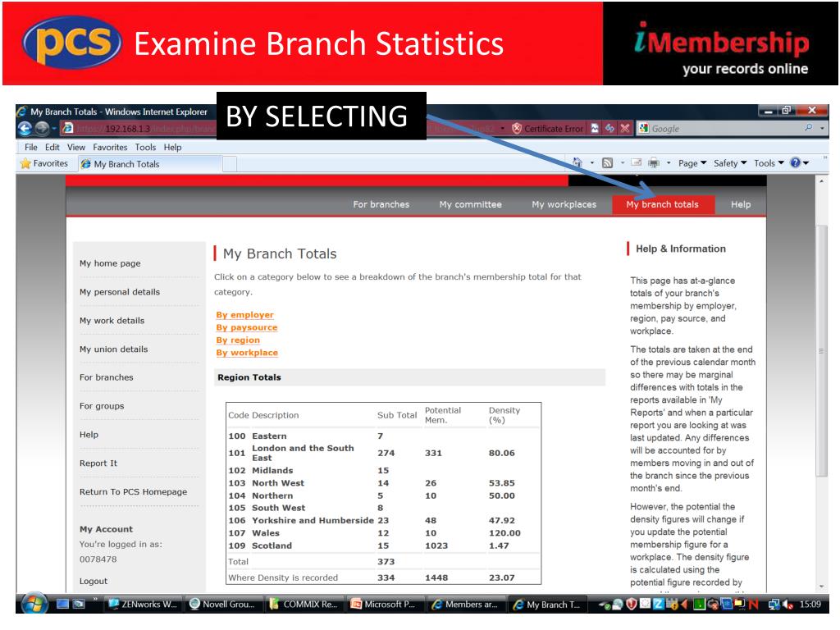Screen dimensions: 840x630
Task: Open the By paysource link
Action: tap(246, 327)
